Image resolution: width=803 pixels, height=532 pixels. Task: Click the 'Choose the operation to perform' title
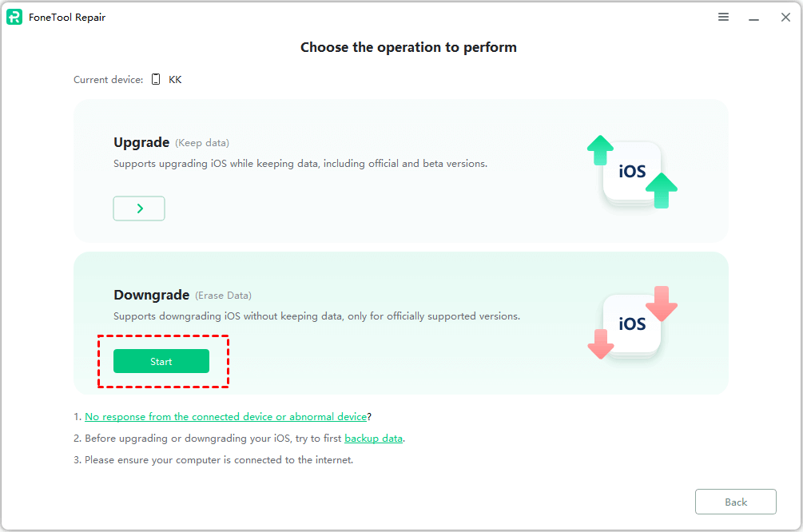point(408,47)
